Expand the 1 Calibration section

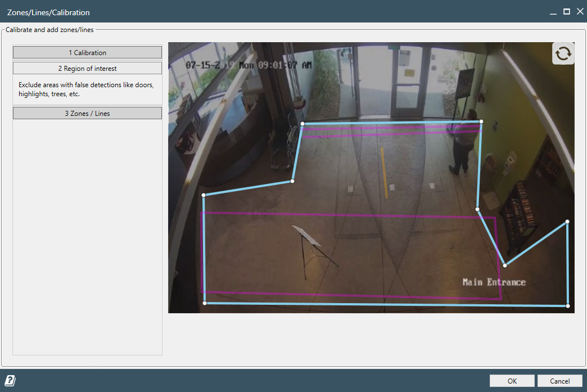coord(87,52)
